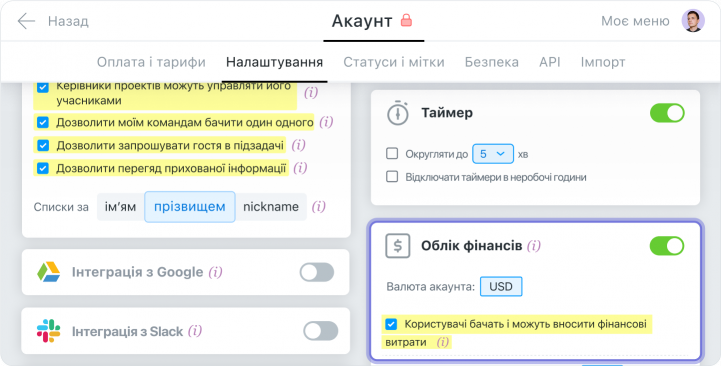The width and height of the screenshot is (721, 366).
Task: Set lists sorting by прізвищем
Action: (190, 207)
